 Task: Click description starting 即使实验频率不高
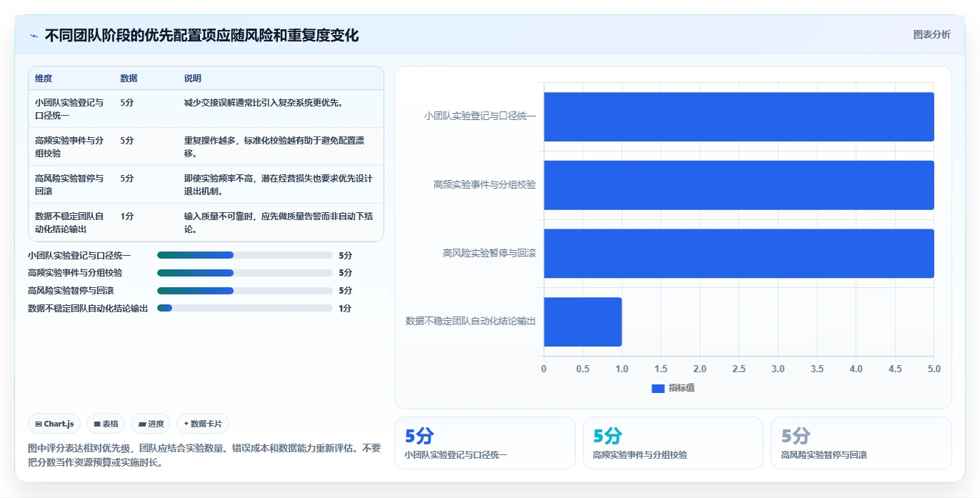279,184
